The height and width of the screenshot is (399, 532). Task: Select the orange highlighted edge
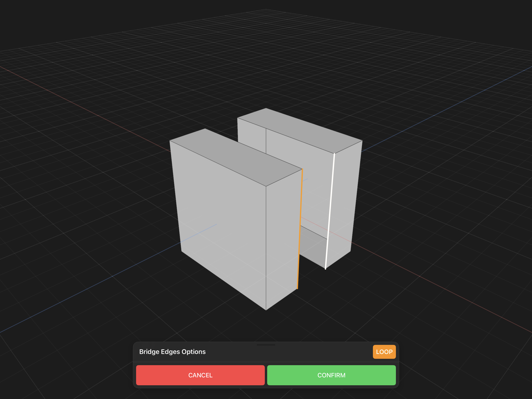[x=300, y=229]
